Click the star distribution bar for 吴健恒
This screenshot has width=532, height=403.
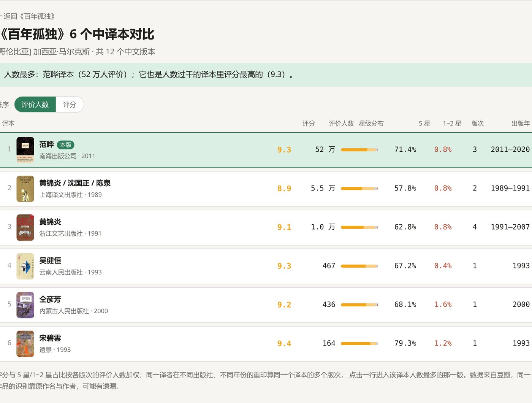coord(359,266)
